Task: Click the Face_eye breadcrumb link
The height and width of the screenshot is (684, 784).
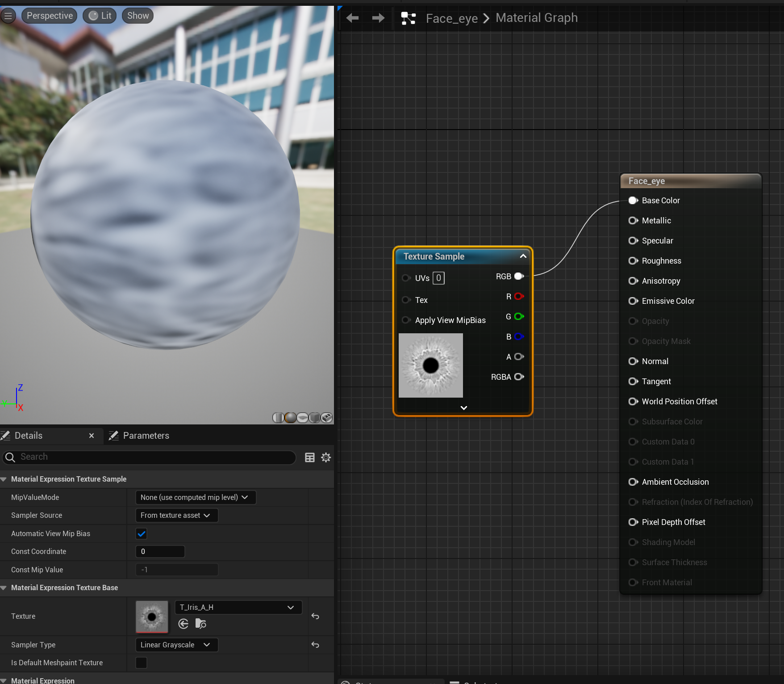Action: (451, 18)
